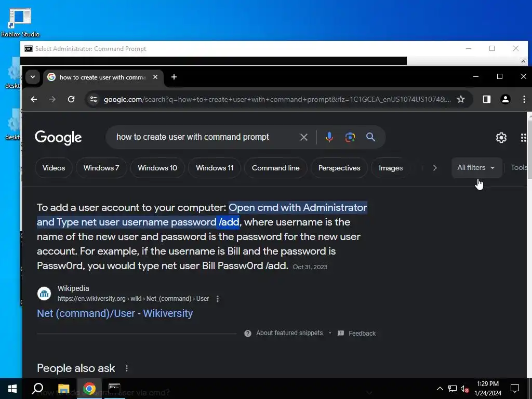This screenshot has height=399, width=532.
Task: Bookmark this tab with the star icon
Action: point(460,99)
